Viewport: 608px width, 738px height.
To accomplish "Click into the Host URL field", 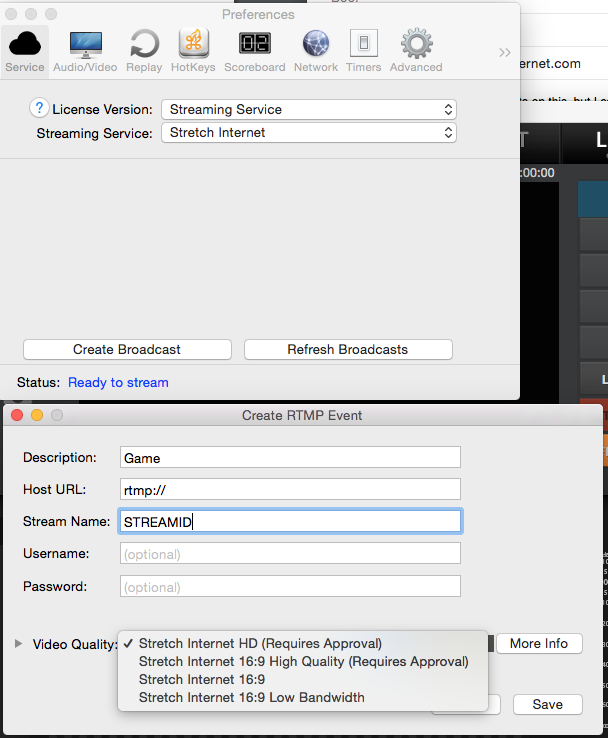I will [290, 489].
